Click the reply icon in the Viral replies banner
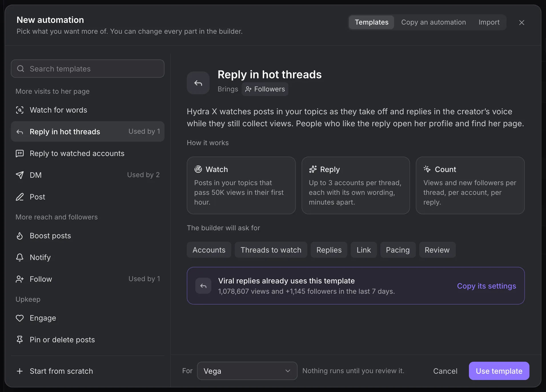The width and height of the screenshot is (546, 392). tap(203, 286)
